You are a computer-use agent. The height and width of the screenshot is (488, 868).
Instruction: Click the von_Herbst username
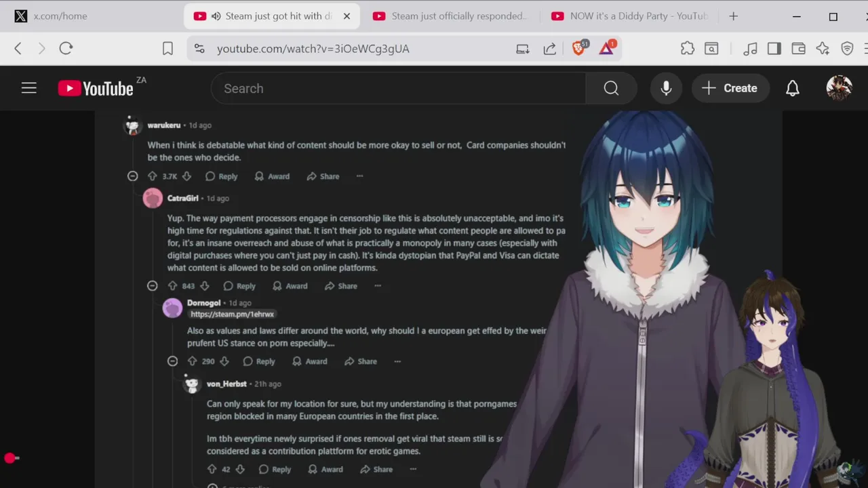(x=226, y=384)
